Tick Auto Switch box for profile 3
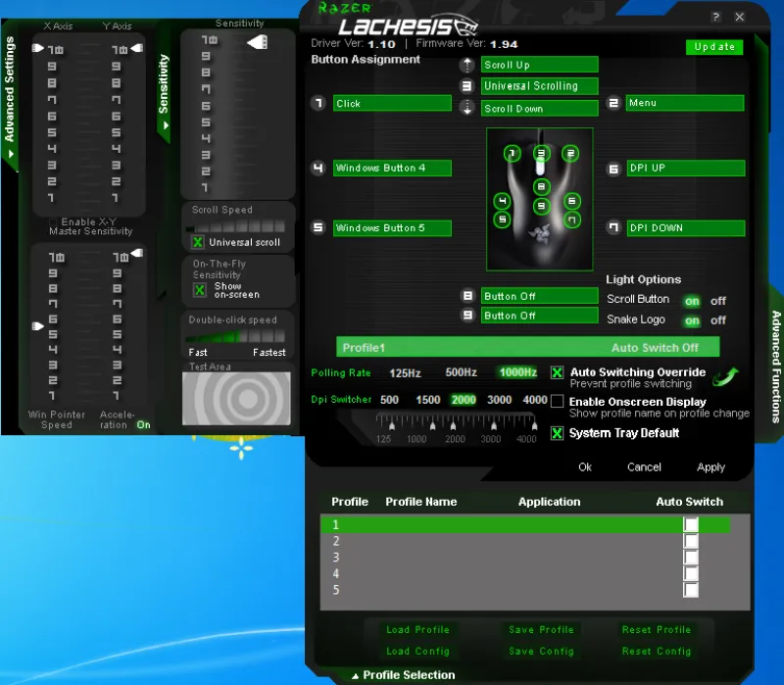 pyautogui.click(x=691, y=557)
